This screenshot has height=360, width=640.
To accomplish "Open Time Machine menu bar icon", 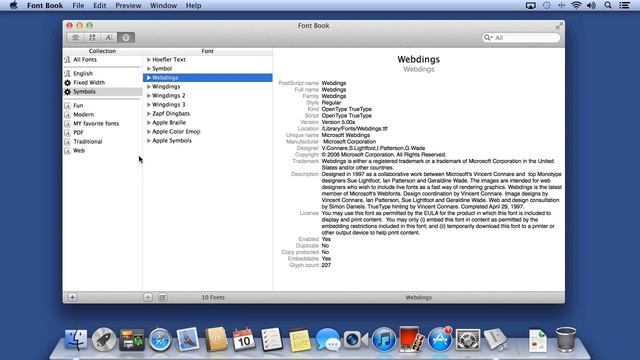I will (x=547, y=5).
